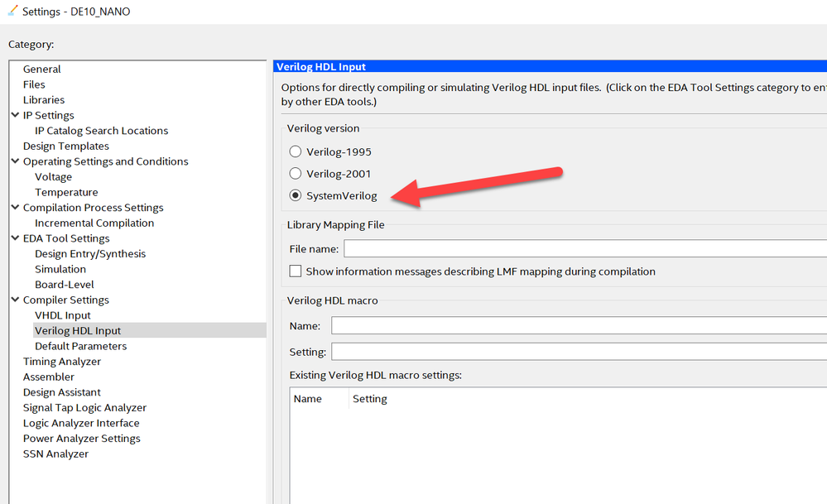Click the Verilog HDL macro Name field
This screenshot has height=504, width=827.
(x=579, y=325)
